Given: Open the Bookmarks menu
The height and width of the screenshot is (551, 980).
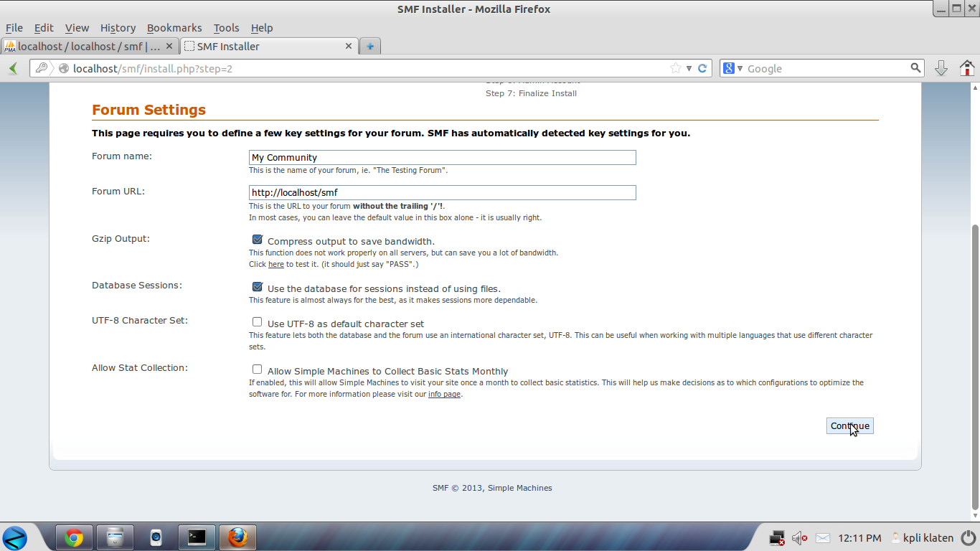Looking at the screenshot, I should click(x=174, y=27).
